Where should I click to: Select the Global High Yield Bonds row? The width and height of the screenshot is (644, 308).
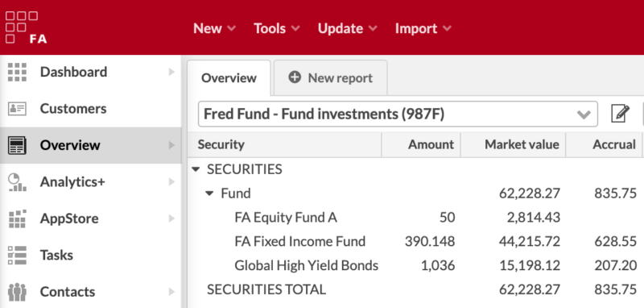point(415,265)
